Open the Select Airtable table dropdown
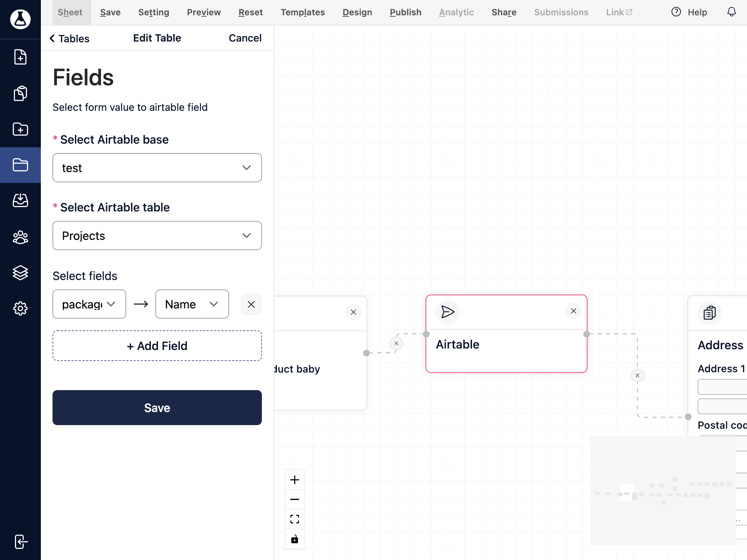 pyautogui.click(x=157, y=236)
